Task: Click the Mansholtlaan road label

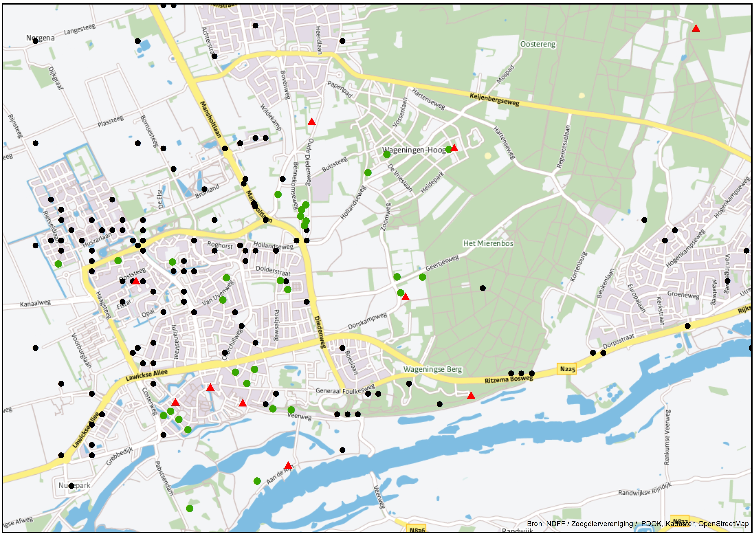Action: pos(210,120)
